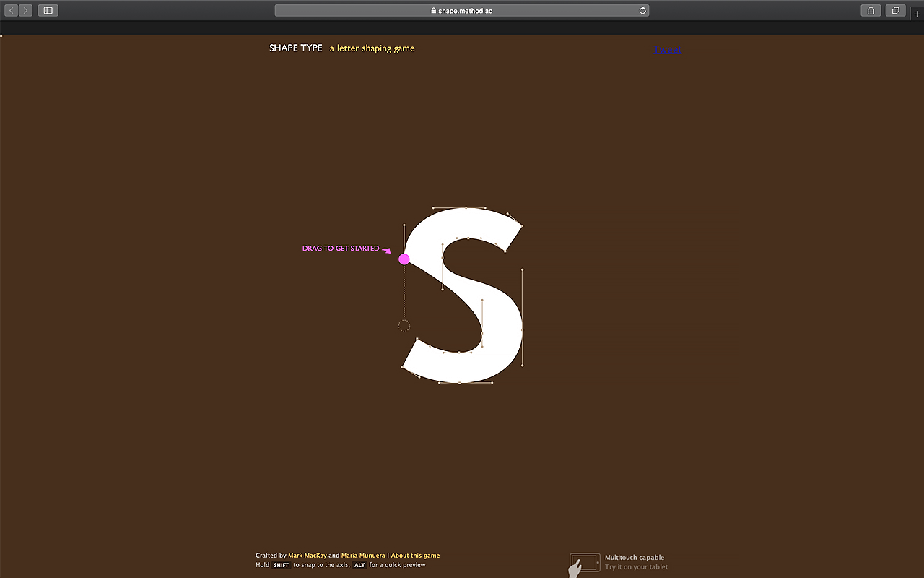Screen dimensions: 924x578
Task: Click the Safari forward arrow button
Action: (x=26, y=11)
